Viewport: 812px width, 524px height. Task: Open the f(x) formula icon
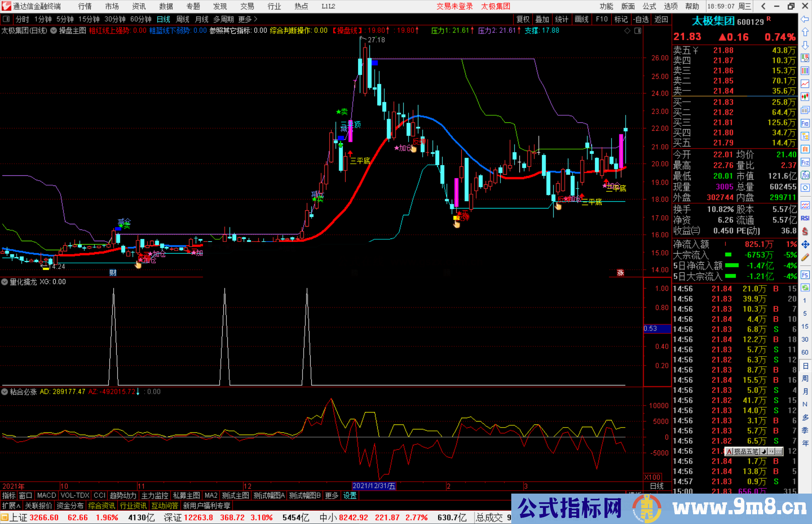pos(805,175)
